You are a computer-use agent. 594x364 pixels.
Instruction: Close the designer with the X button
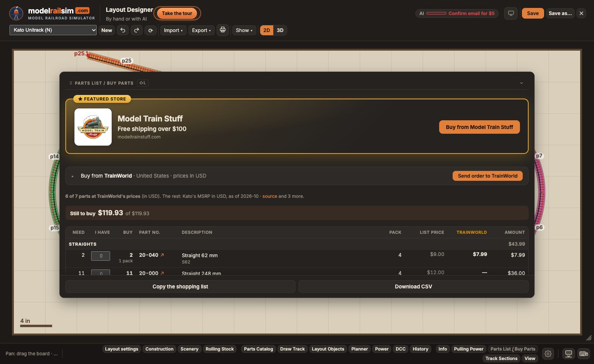point(581,13)
